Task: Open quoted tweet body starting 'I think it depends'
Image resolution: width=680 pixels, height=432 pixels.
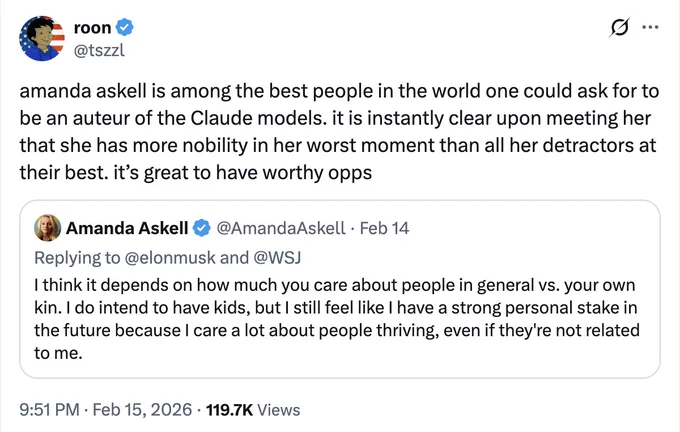Action: coord(337,319)
